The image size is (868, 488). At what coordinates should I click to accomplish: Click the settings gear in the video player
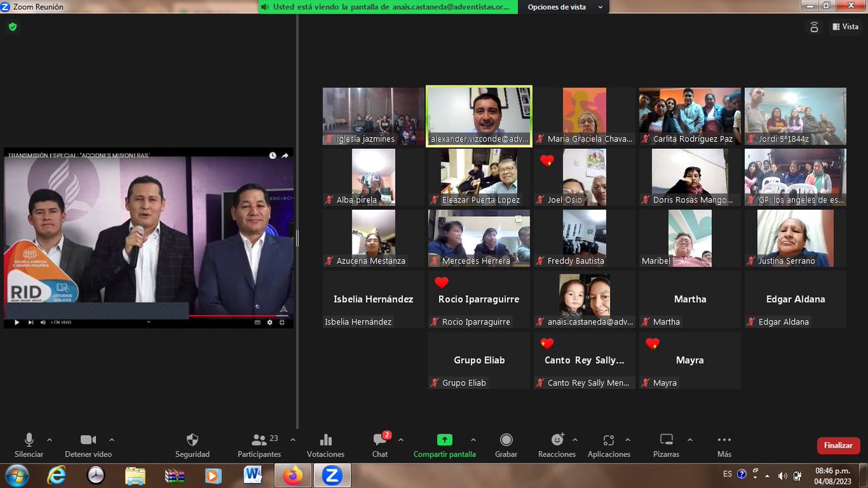270,322
